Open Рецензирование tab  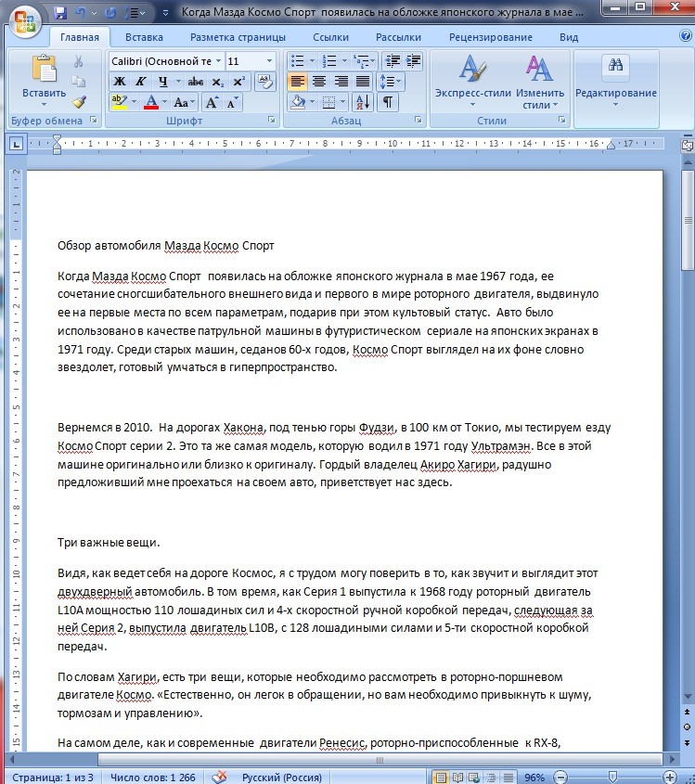[491, 37]
